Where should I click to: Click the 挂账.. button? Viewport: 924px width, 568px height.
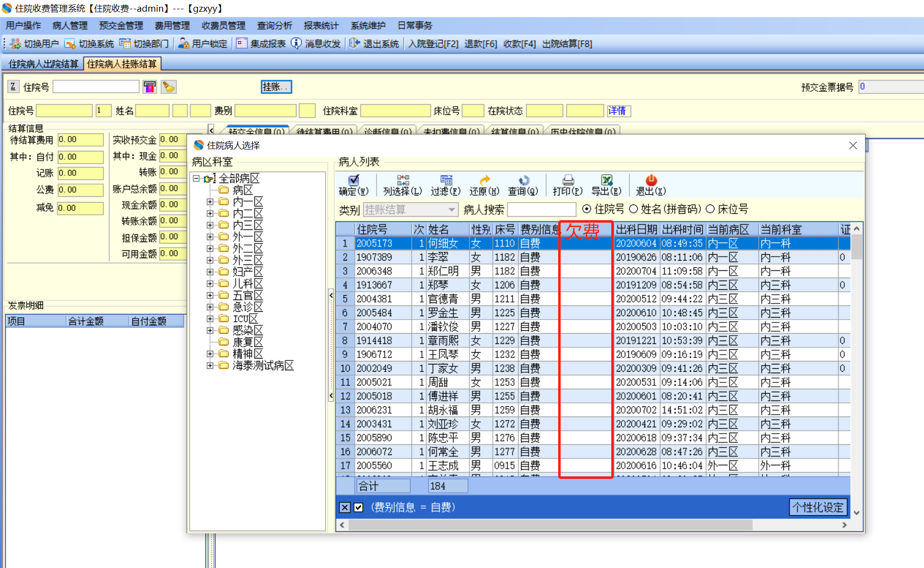(x=276, y=87)
